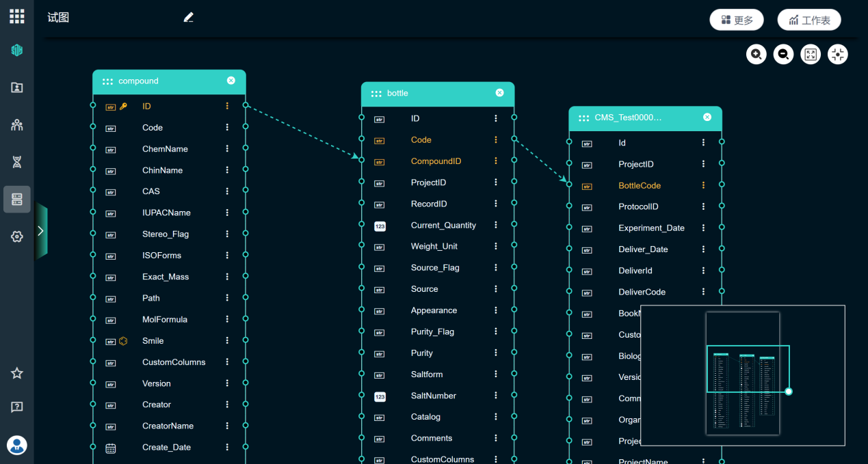Click left connector port of bottle CompoundID
Screen dimensions: 868x464
(x=362, y=160)
